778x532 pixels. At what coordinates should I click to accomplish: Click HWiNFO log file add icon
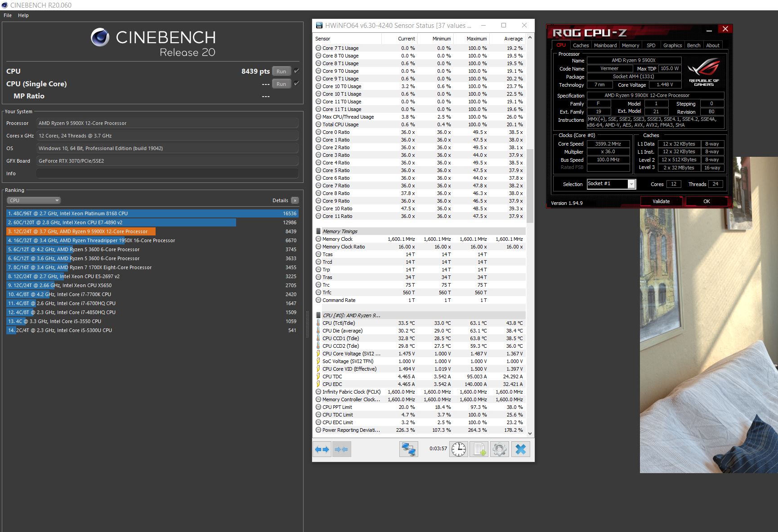(x=479, y=449)
